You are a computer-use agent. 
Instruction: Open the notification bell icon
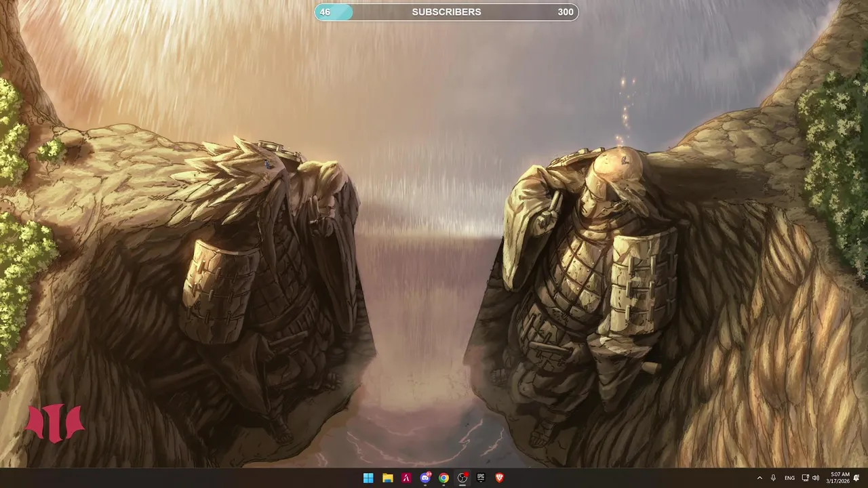[857, 478]
